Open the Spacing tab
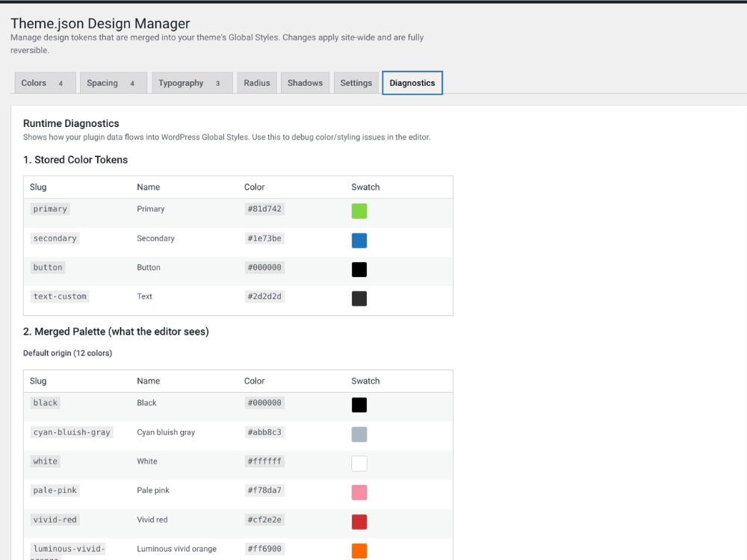The width and height of the screenshot is (747, 560). click(105, 83)
